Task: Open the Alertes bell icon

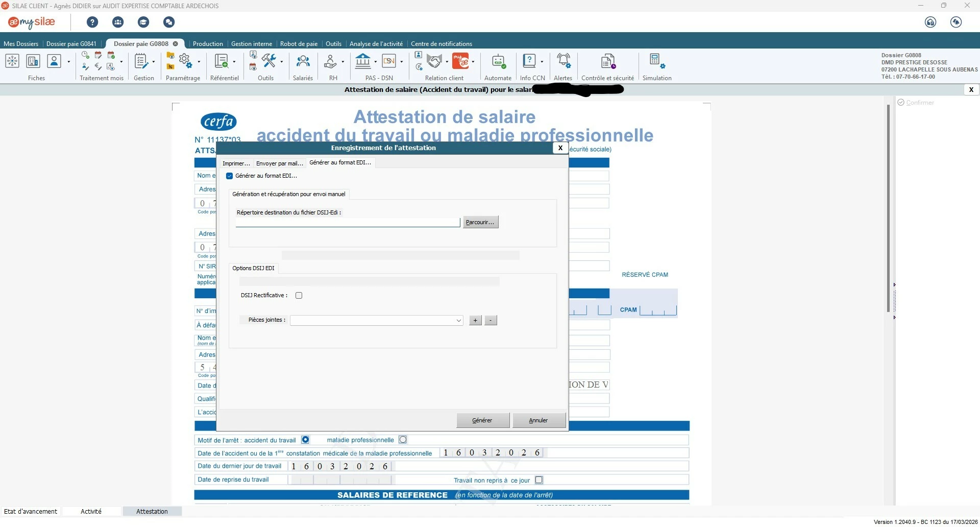Action: [x=563, y=61]
